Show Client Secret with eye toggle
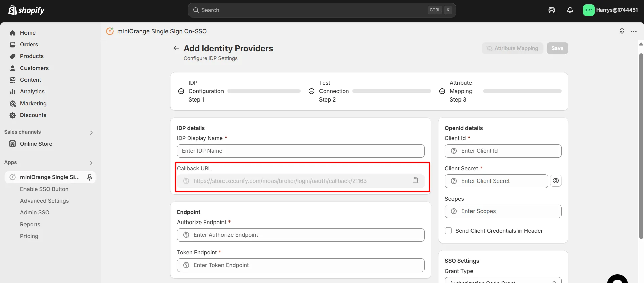Screen dimensions: 644x283 556,181
